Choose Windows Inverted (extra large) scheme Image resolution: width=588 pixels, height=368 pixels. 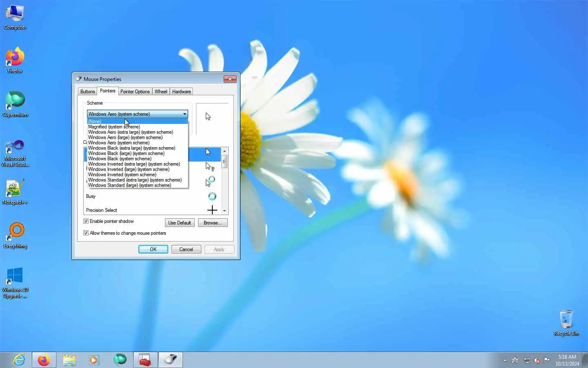(x=138, y=164)
